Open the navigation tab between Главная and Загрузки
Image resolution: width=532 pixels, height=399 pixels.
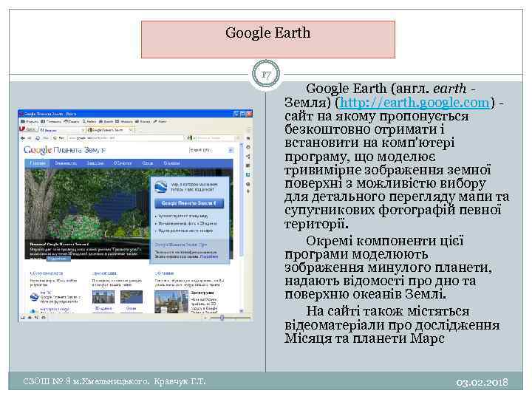click(66, 163)
